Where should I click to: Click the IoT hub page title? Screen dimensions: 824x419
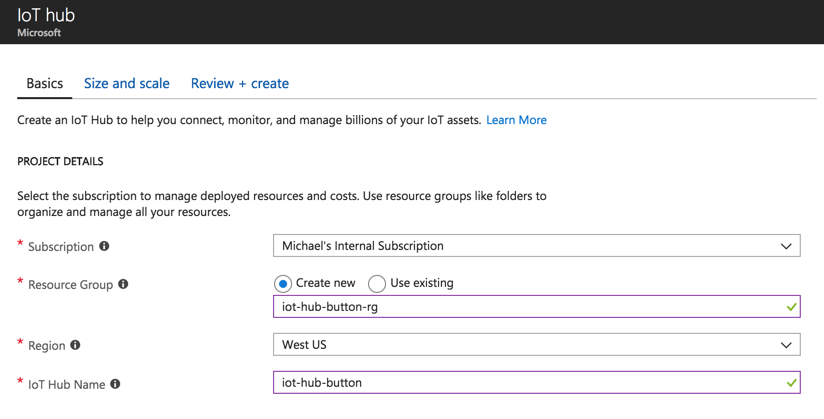pyautogui.click(x=46, y=15)
